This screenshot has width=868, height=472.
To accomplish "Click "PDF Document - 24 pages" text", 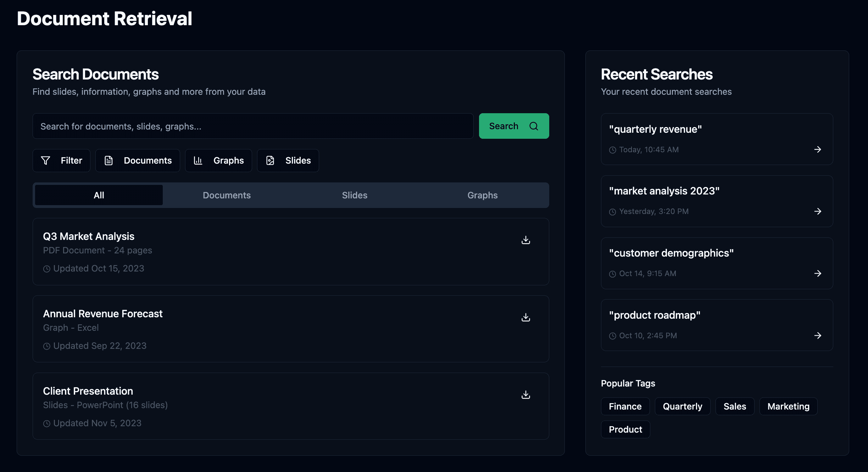I will click(x=98, y=251).
